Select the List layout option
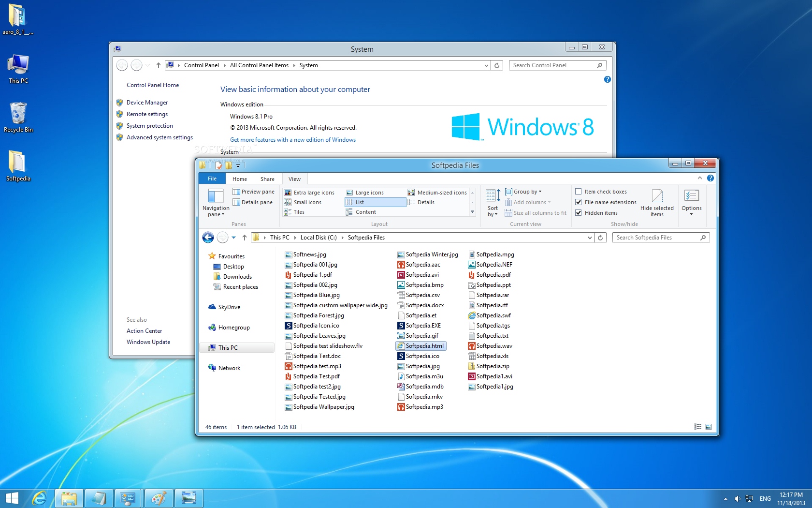Image resolution: width=812 pixels, height=508 pixels. (x=375, y=202)
